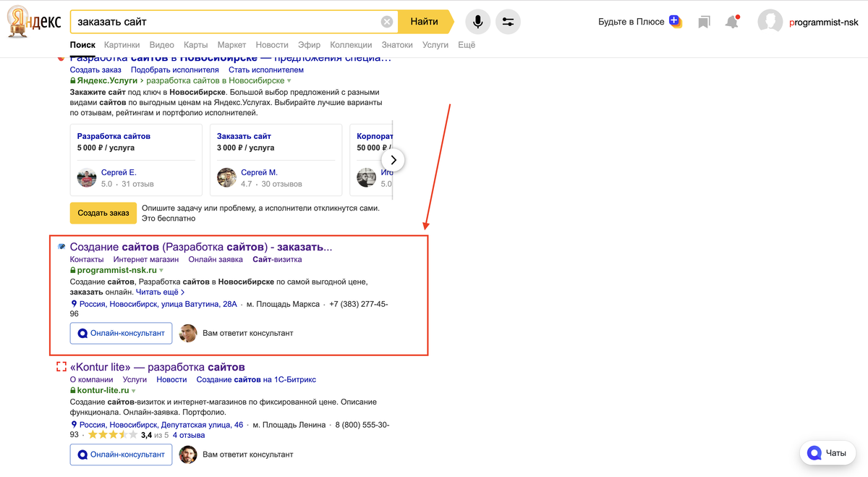Open the Онлайн заявка sitelink
868x477 pixels.
tap(216, 259)
